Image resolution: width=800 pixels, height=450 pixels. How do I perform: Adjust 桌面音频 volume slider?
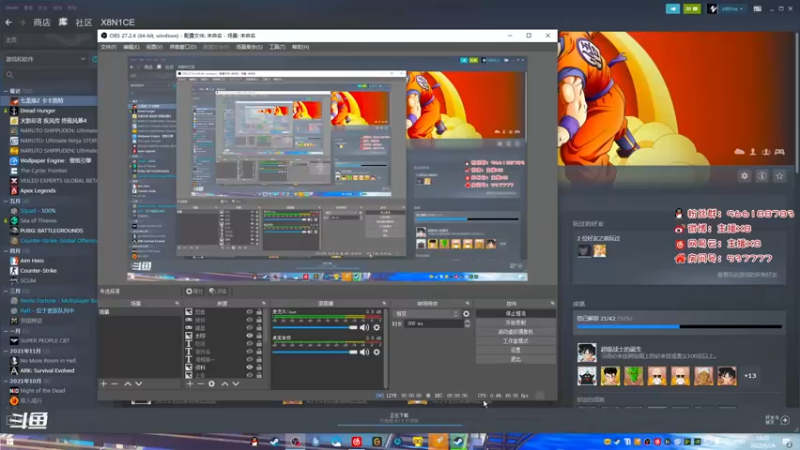point(314,352)
